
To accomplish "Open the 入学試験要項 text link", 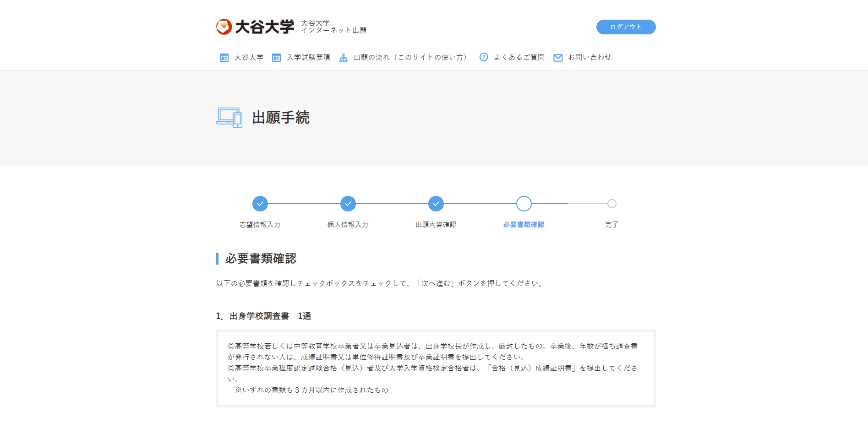I will (308, 58).
